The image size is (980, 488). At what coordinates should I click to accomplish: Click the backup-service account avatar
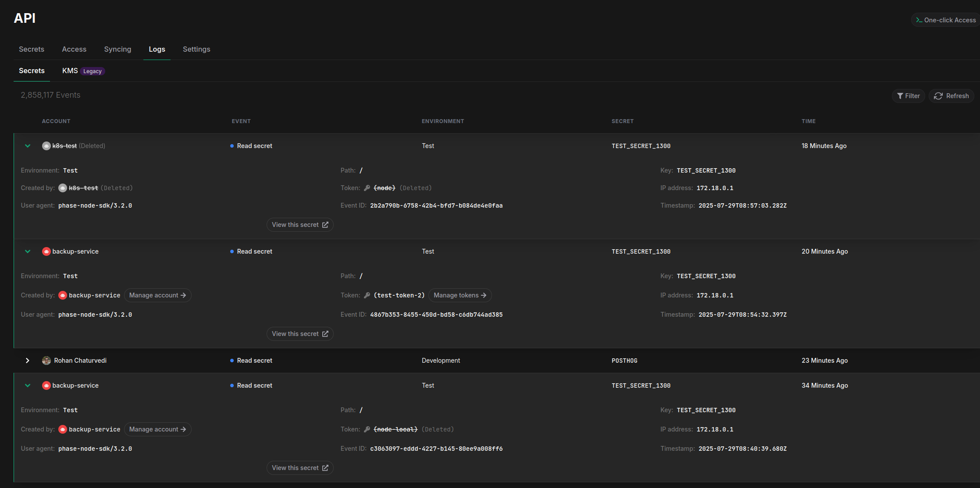tap(46, 251)
